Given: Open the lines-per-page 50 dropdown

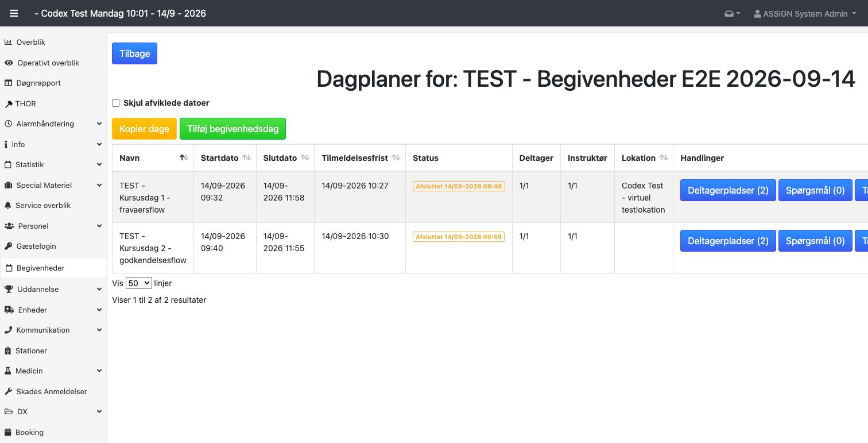Looking at the screenshot, I should tap(138, 283).
